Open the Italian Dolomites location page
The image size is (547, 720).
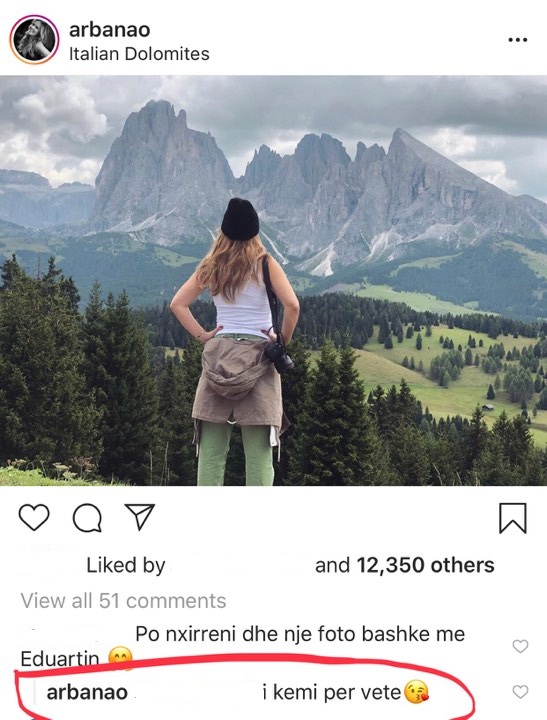(139, 54)
